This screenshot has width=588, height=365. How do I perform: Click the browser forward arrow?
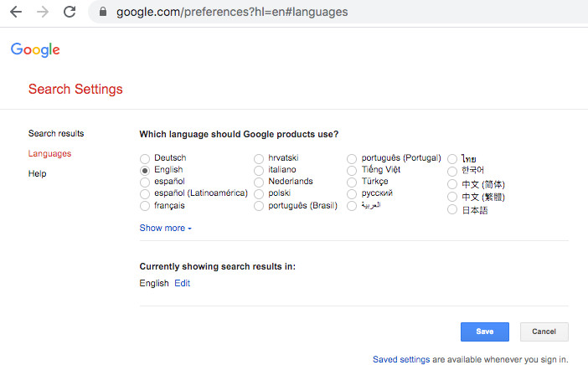pos(43,13)
